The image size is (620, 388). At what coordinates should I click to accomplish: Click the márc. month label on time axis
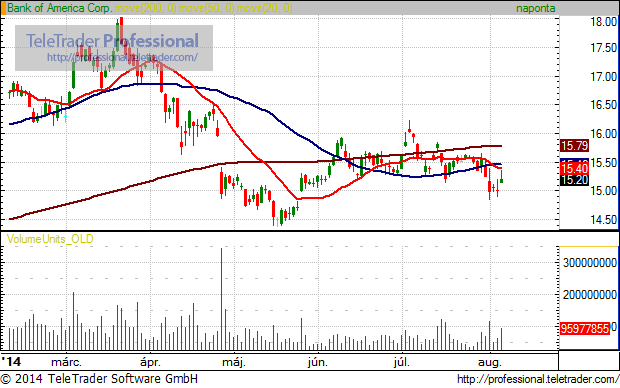click(66, 362)
